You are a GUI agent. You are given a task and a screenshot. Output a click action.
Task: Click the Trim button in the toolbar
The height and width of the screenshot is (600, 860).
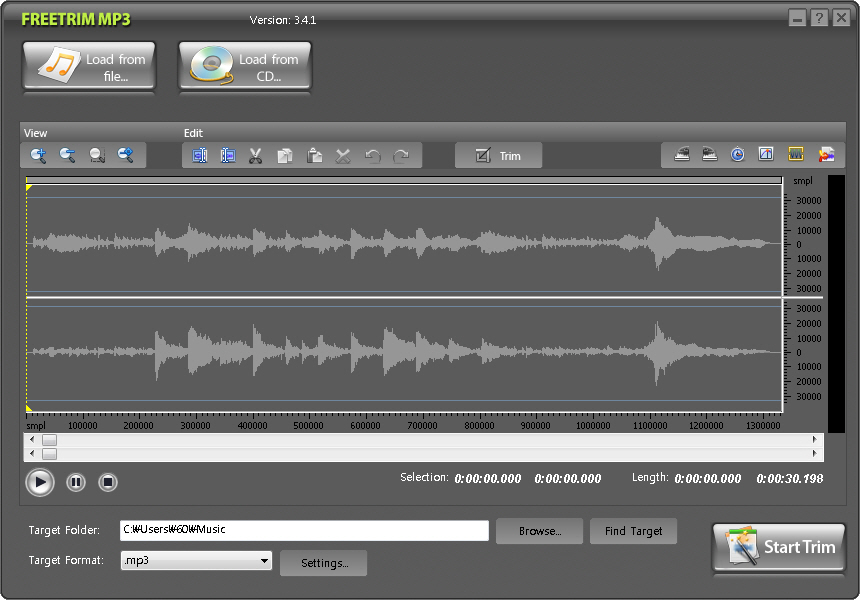pyautogui.click(x=499, y=156)
